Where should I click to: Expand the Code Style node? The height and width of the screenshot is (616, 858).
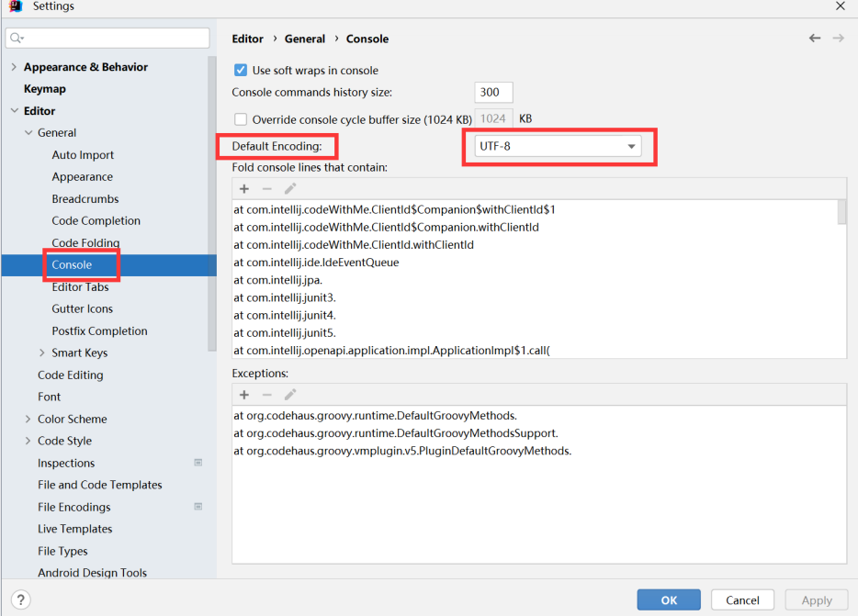[28, 441]
